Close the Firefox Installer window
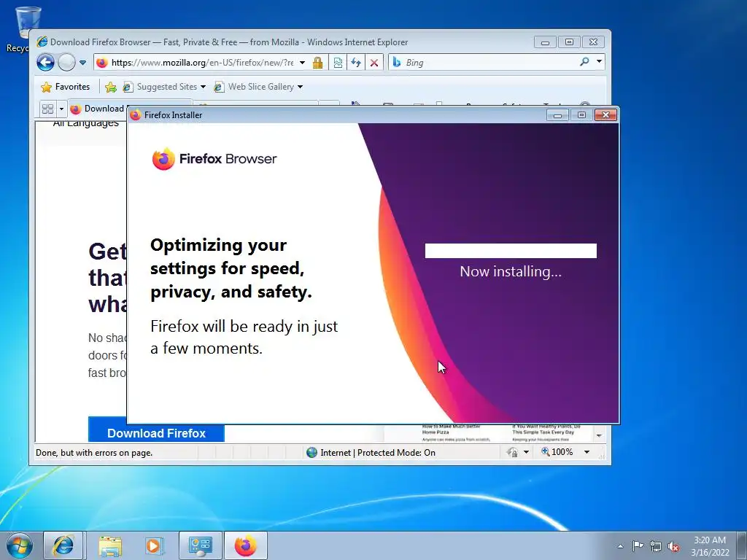This screenshot has width=747, height=560. [606, 114]
